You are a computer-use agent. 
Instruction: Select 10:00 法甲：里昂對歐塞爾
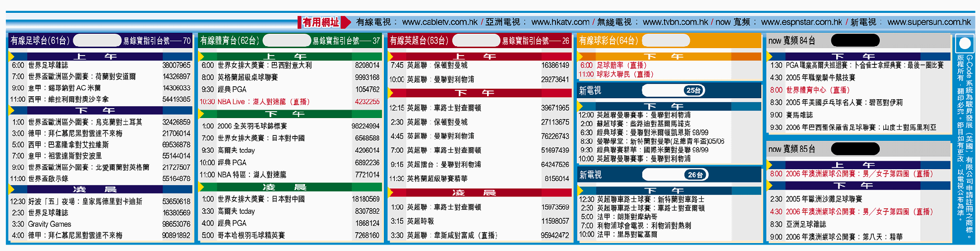(x=618, y=235)
